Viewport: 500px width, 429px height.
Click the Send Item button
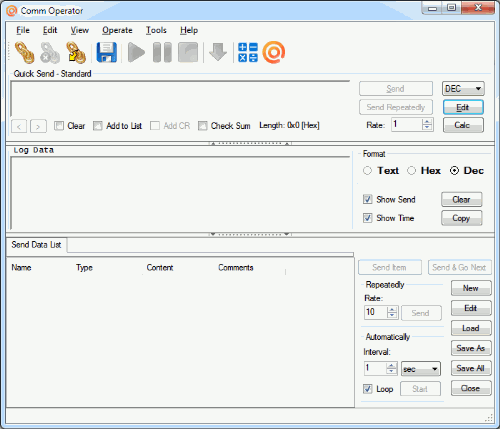coord(390,267)
